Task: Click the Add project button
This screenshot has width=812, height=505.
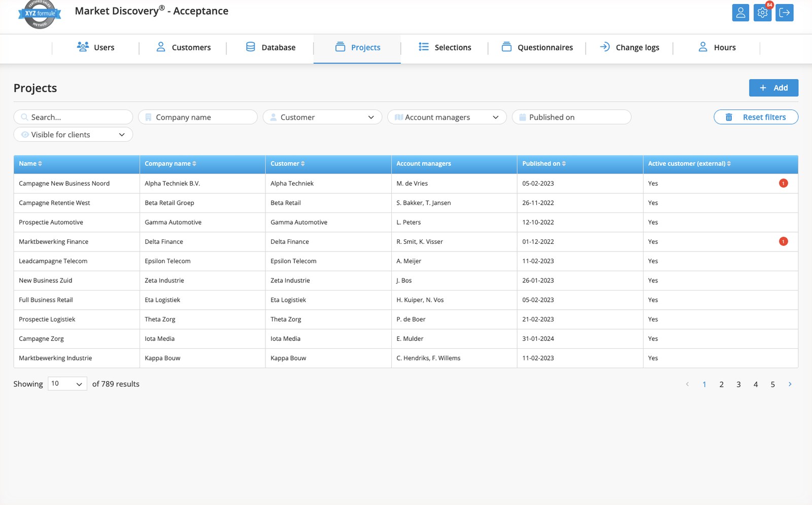Action: click(773, 88)
